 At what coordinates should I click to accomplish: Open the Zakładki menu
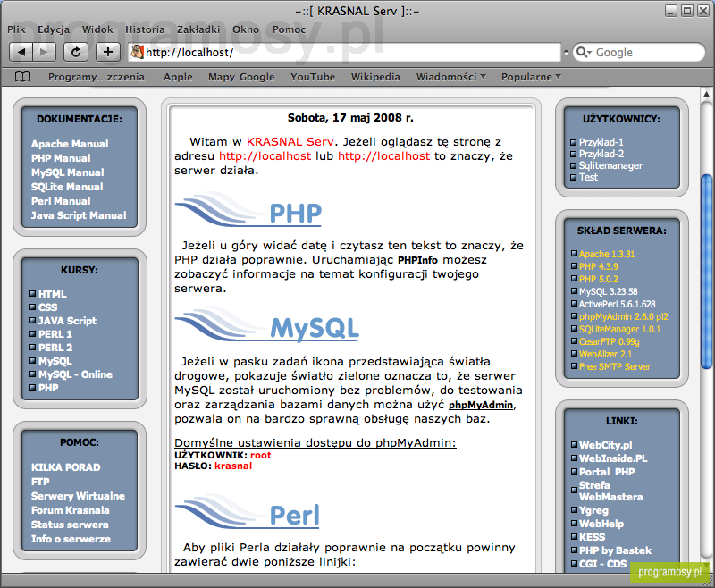(x=198, y=29)
